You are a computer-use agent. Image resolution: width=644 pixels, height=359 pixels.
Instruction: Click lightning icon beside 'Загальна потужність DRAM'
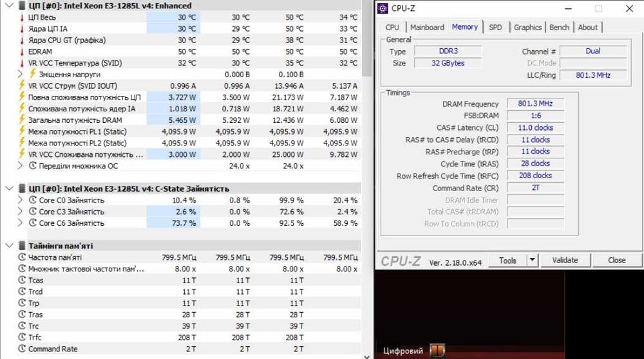point(22,120)
